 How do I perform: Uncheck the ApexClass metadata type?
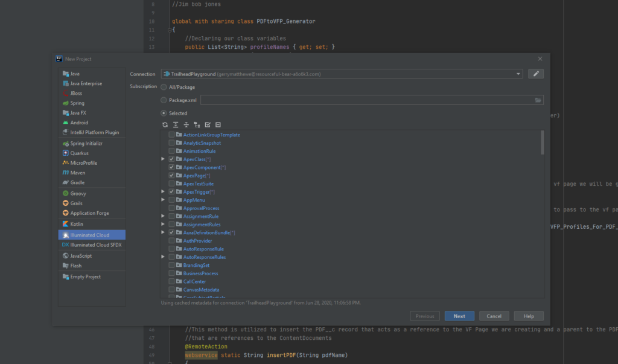coord(171,159)
